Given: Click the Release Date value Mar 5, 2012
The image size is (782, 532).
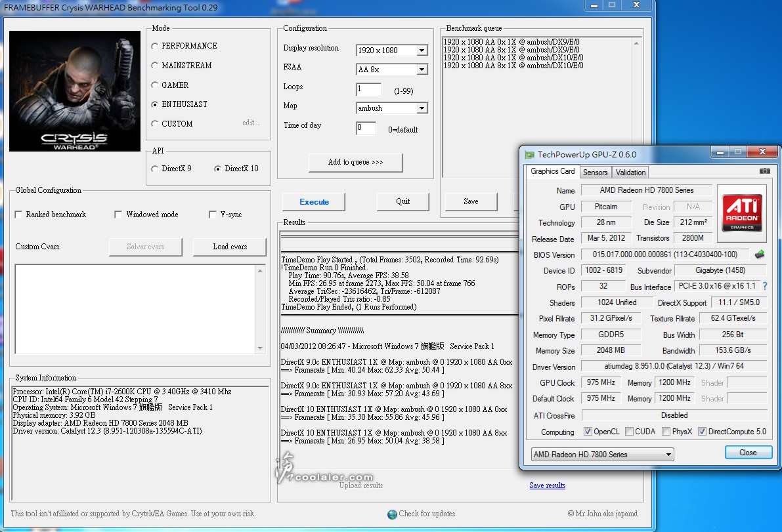Looking at the screenshot, I should (607, 238).
